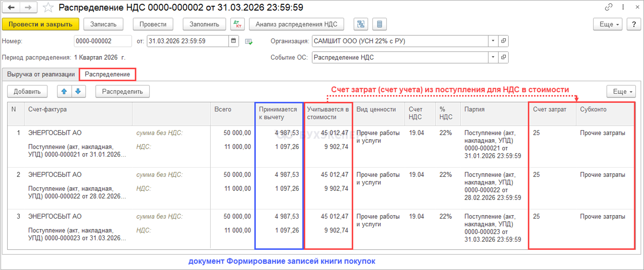The height and width of the screenshot is (270, 644).
Task: Click the Счет затрат column header
Action: (x=553, y=114)
